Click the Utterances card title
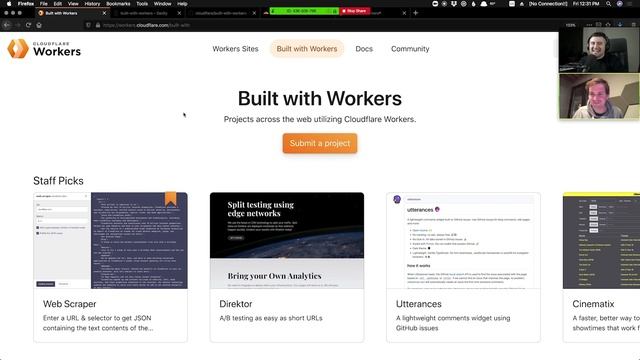This screenshot has height=360, width=640. (419, 304)
